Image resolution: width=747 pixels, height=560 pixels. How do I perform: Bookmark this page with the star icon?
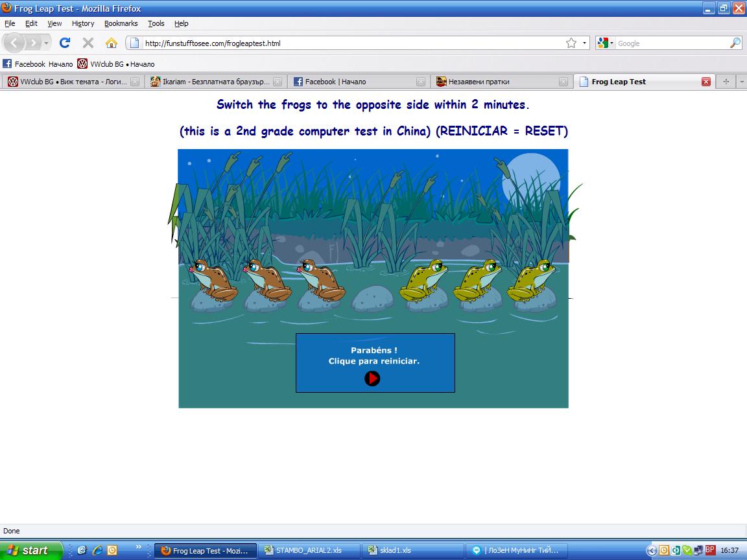[571, 43]
